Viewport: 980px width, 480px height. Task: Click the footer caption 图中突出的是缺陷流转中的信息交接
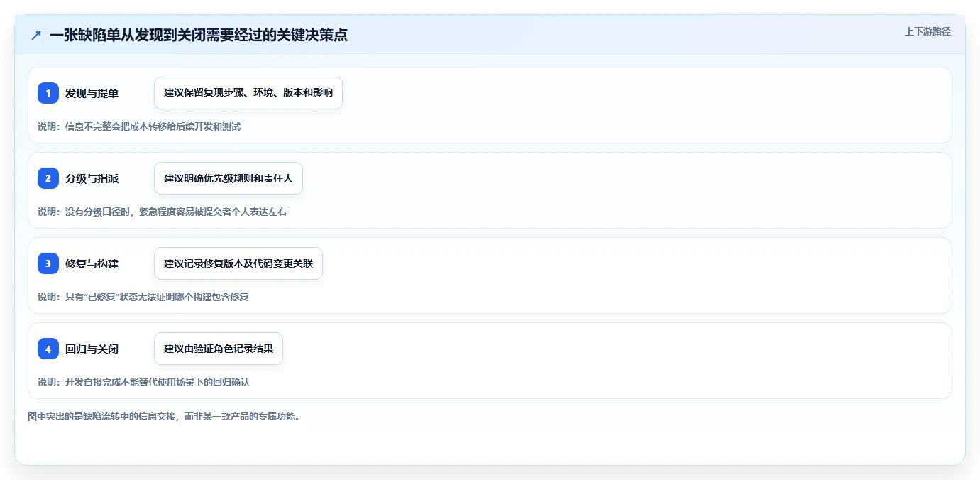pos(164,416)
